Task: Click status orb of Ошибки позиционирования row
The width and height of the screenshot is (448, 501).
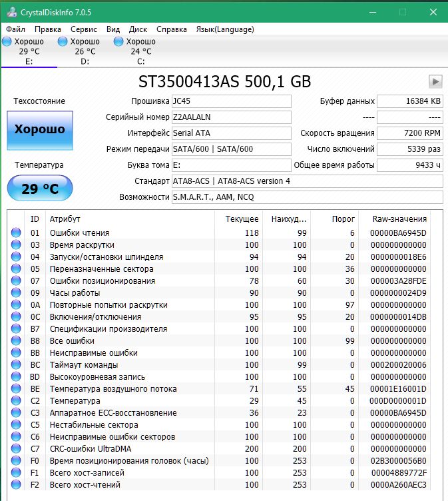Action: (16, 280)
